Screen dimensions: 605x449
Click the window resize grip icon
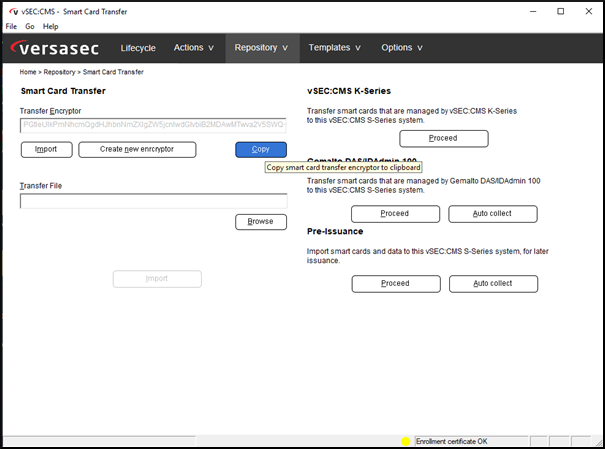coord(598,443)
